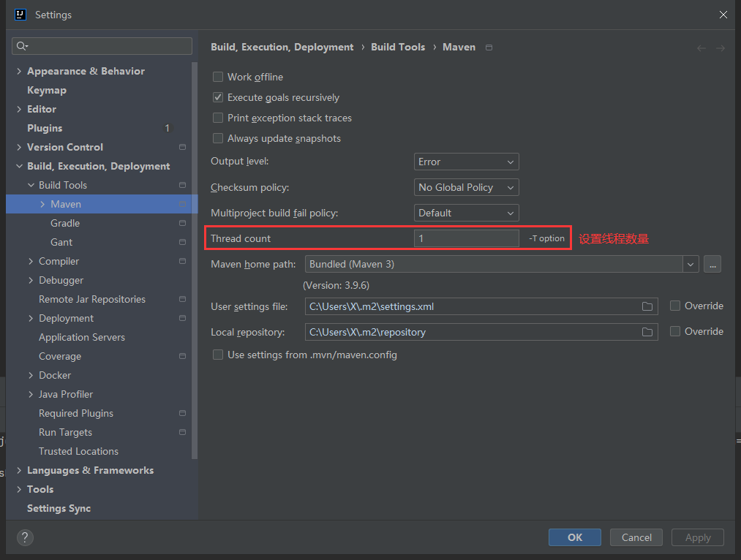Expand the Debugger node
This screenshot has width=741, height=560.
point(31,280)
